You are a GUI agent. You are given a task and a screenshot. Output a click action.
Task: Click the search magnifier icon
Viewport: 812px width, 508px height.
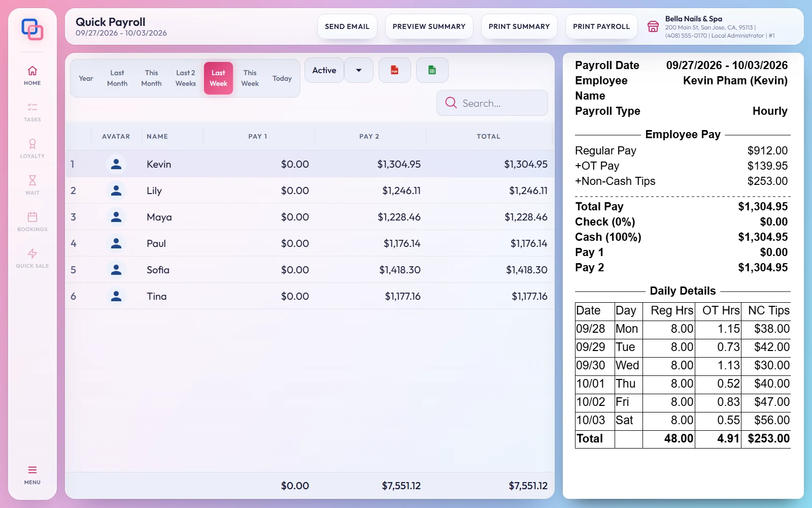point(451,103)
